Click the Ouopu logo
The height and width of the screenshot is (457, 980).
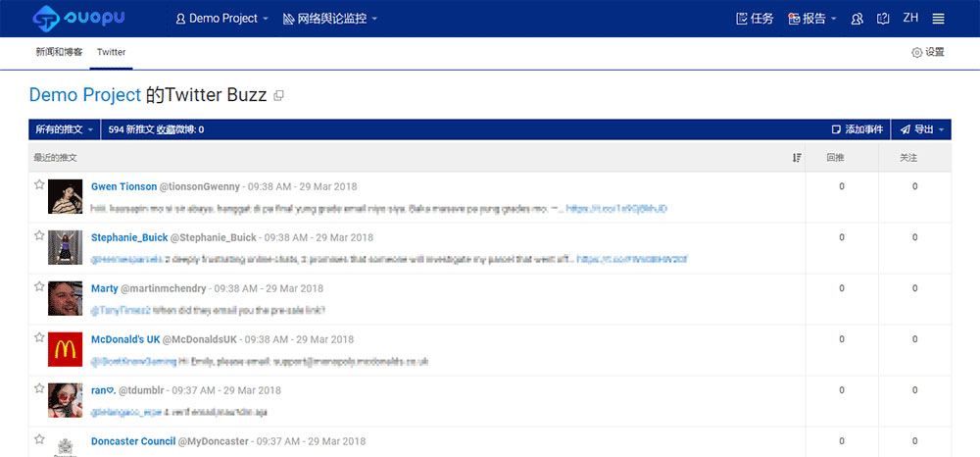click(78, 18)
